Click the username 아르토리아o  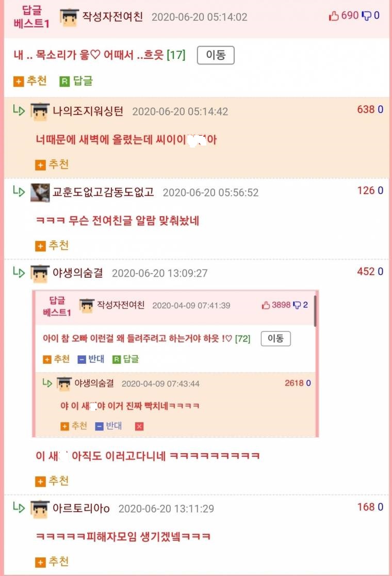pyautogui.click(x=81, y=508)
